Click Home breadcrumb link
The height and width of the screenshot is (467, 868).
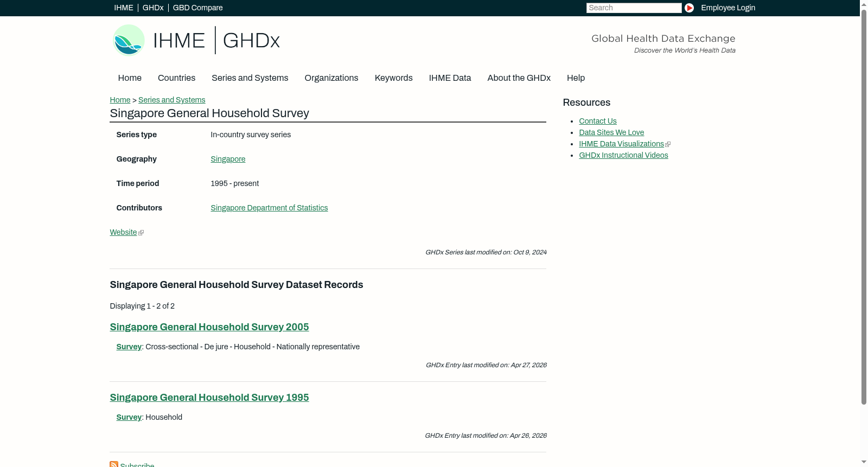(x=120, y=100)
